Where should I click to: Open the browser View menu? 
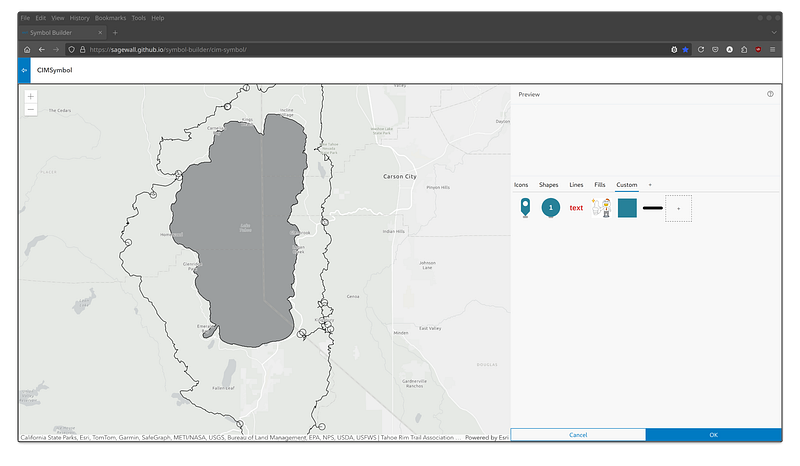point(58,18)
